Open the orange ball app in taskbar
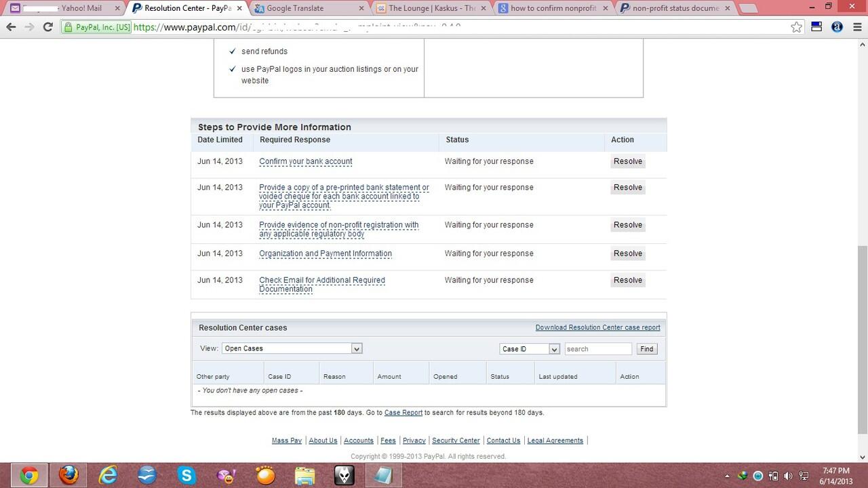 coord(265,476)
